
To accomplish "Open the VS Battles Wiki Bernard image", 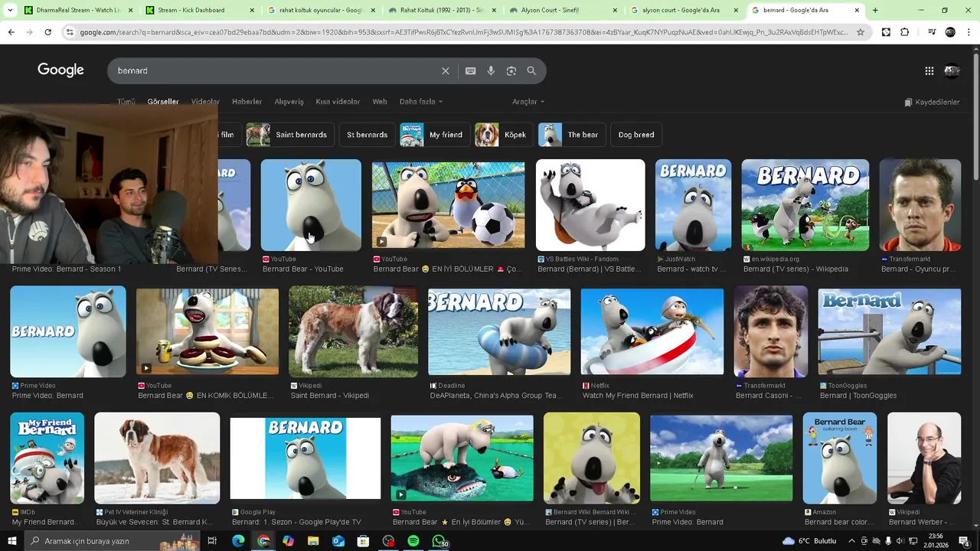I will pyautogui.click(x=590, y=204).
